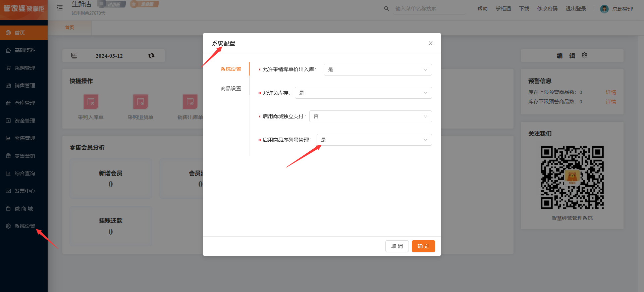Open the user avatar for 总部管理
The width and height of the screenshot is (644, 292).
pyautogui.click(x=604, y=9)
